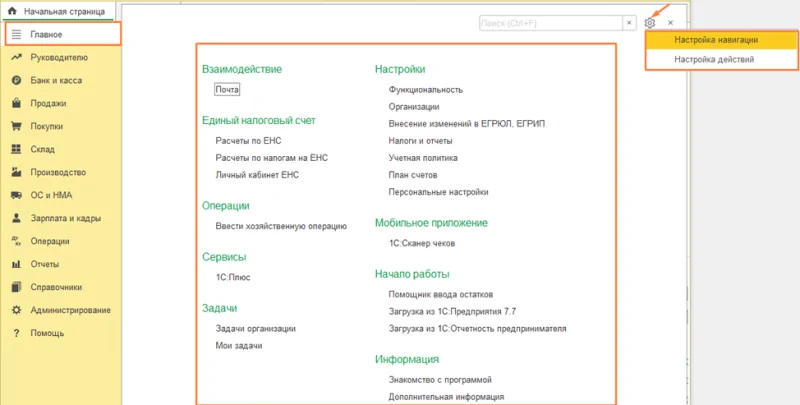Switch to the Начальная страница tab

58,11
